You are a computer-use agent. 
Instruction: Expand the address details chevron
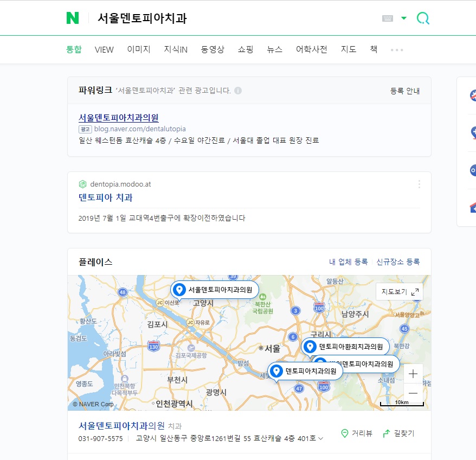click(x=320, y=438)
